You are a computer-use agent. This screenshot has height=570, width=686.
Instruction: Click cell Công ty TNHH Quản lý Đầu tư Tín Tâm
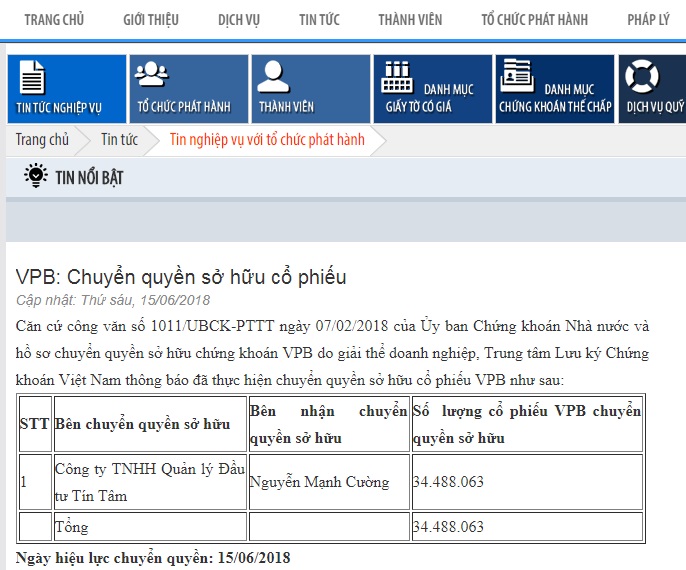tap(150, 482)
